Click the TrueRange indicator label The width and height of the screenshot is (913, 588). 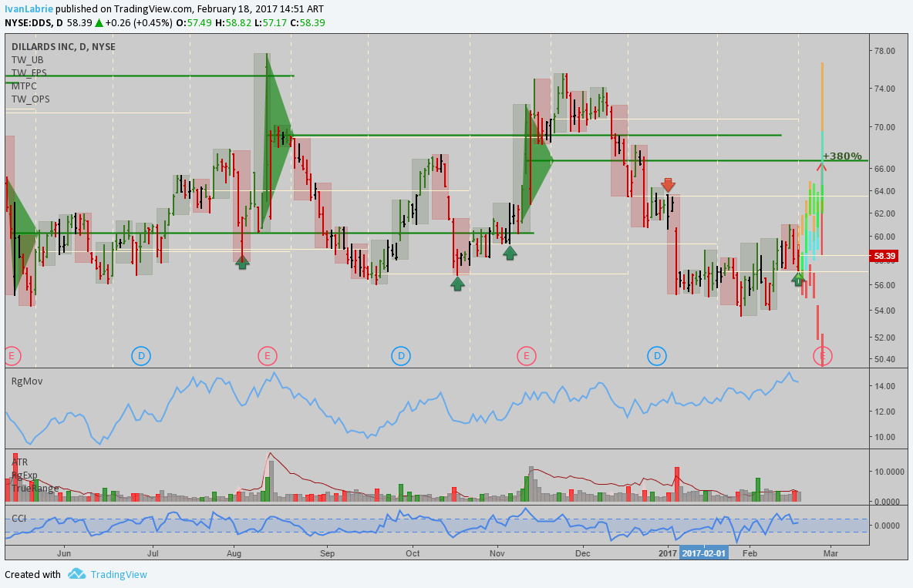pyautogui.click(x=35, y=488)
